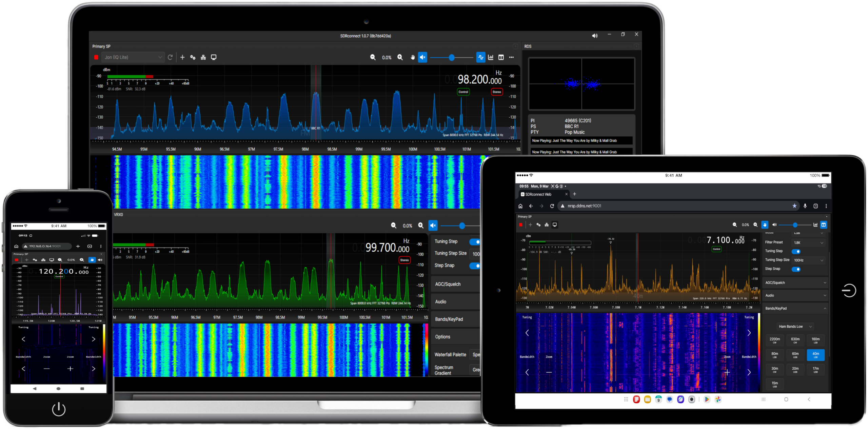
Task: Toggle speaker mute on tablet toolbar
Action: [774, 225]
